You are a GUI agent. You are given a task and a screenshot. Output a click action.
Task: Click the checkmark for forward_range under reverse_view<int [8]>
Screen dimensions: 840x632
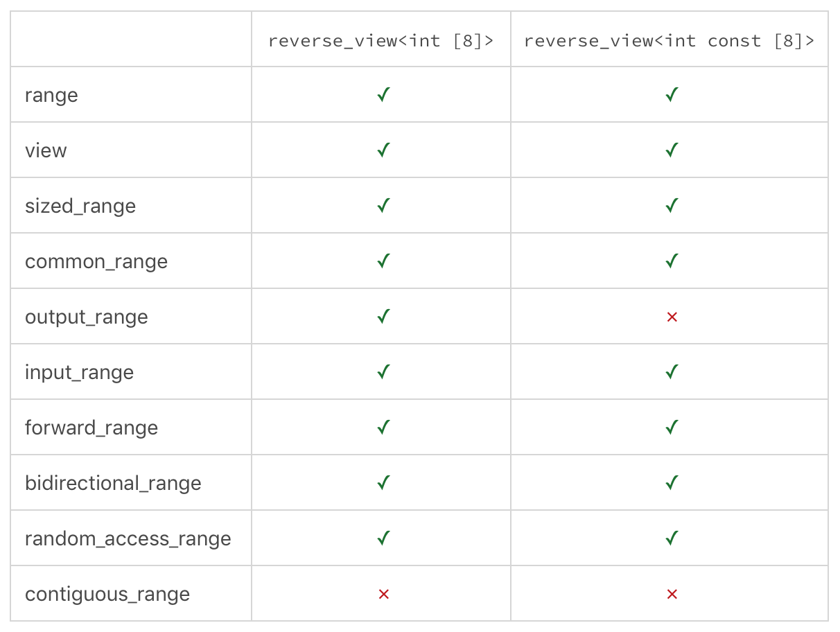point(383,428)
